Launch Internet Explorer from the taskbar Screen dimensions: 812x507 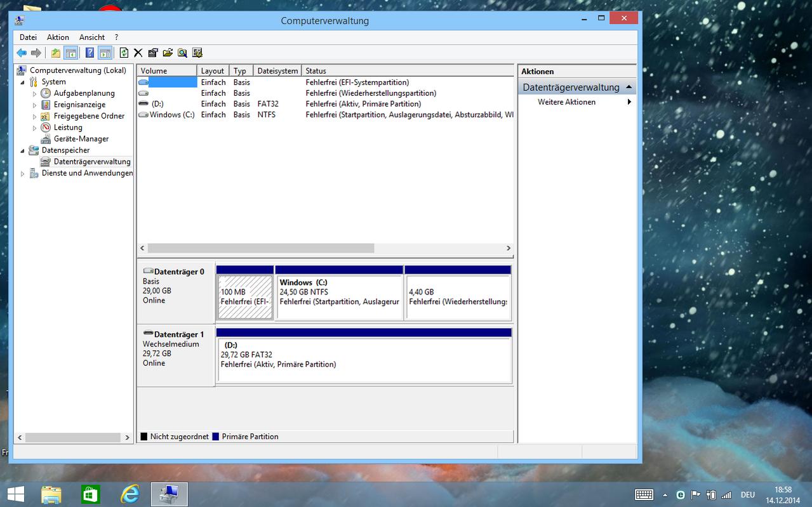[x=130, y=494]
